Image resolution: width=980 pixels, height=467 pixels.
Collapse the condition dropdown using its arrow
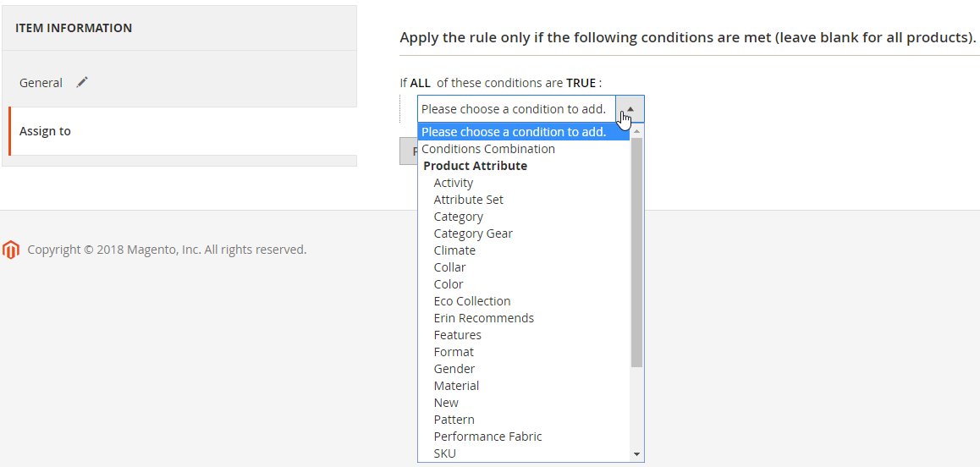pos(630,109)
